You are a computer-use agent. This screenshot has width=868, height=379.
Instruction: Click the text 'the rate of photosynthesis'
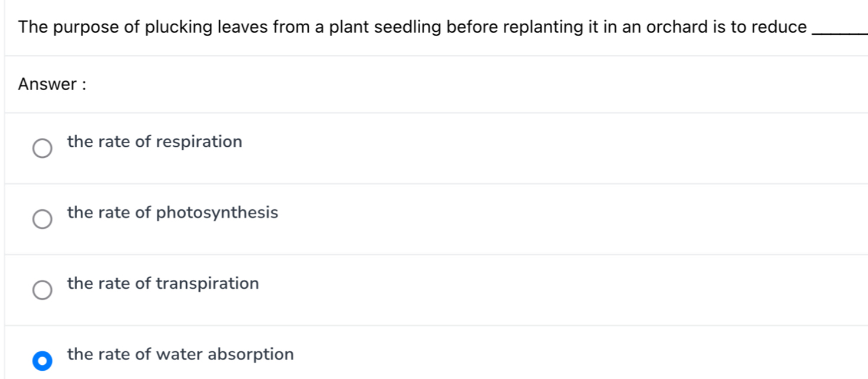173,213
